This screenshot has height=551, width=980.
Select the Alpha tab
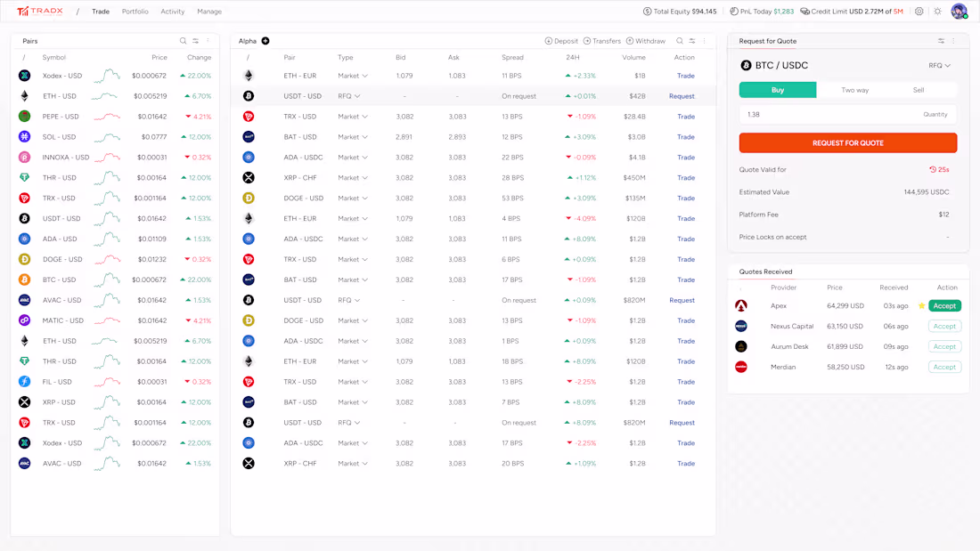pos(248,41)
